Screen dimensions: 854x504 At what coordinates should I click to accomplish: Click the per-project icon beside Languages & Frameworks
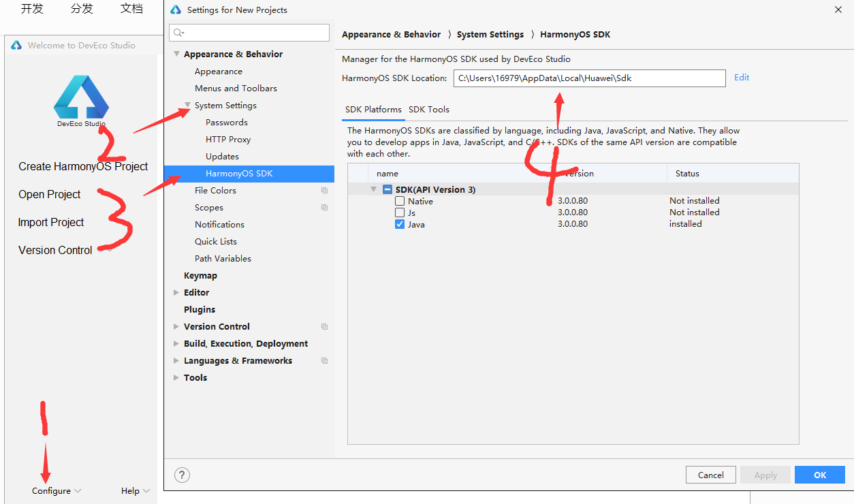(x=324, y=361)
